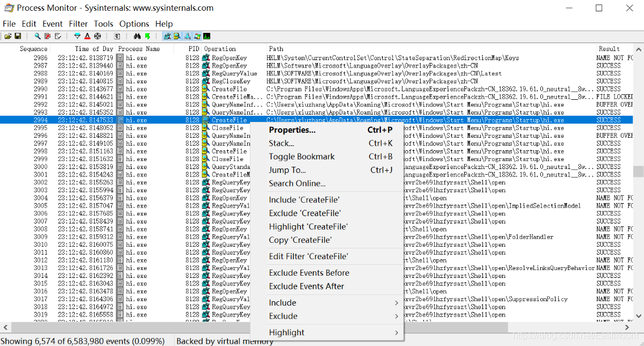
Task: Open the Highlight settings icon in toolbar
Action: [87, 36]
